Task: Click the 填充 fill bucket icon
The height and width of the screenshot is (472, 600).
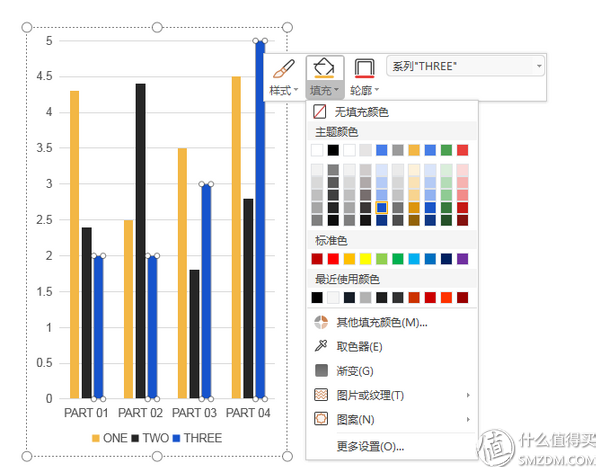Action: point(324,69)
